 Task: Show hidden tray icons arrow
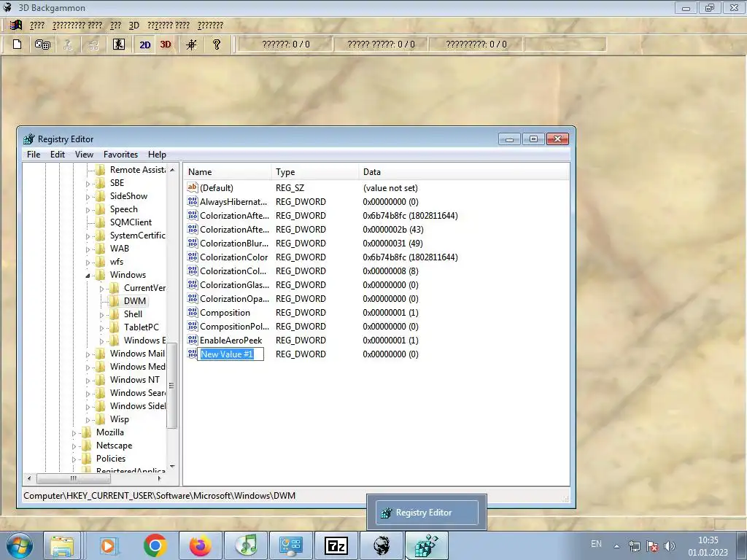pos(617,546)
